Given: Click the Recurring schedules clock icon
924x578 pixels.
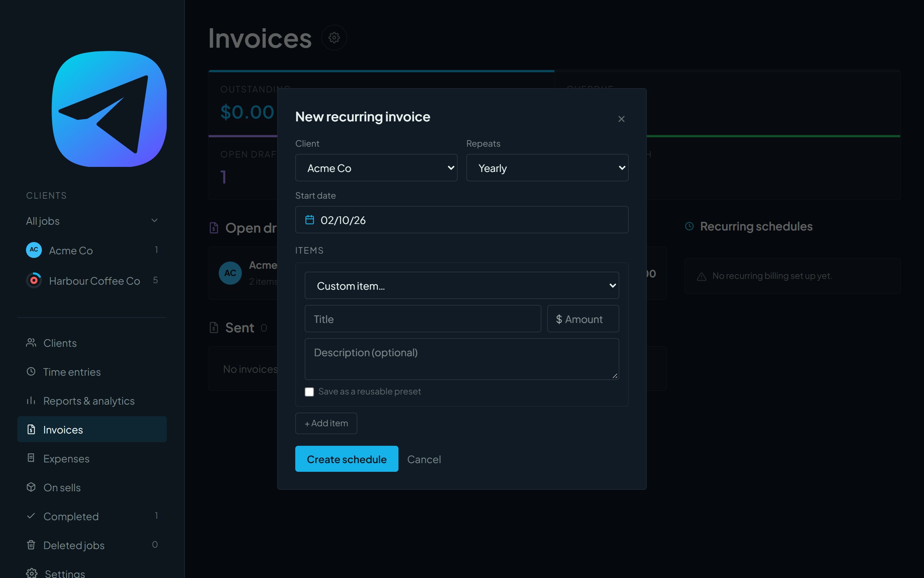Looking at the screenshot, I should (689, 226).
